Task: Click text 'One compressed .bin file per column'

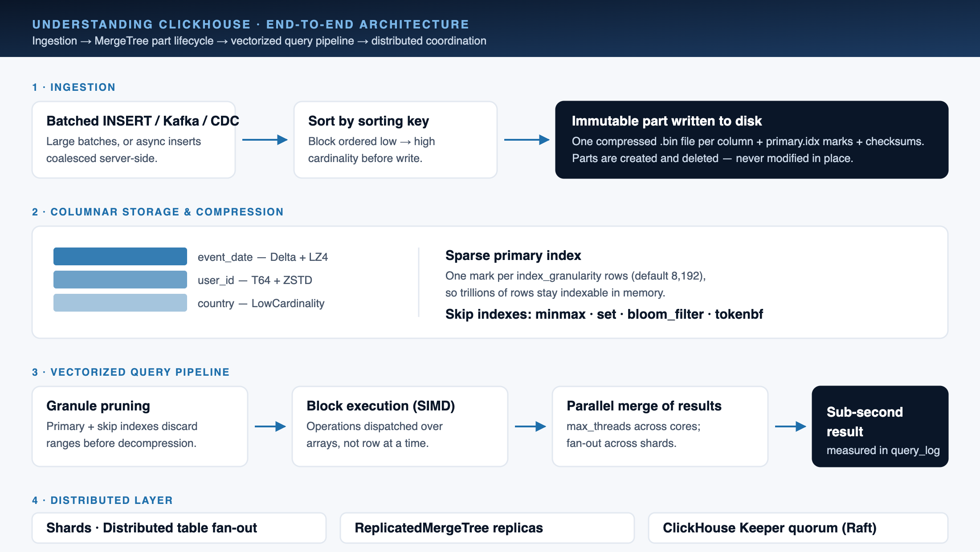Action: (662, 142)
